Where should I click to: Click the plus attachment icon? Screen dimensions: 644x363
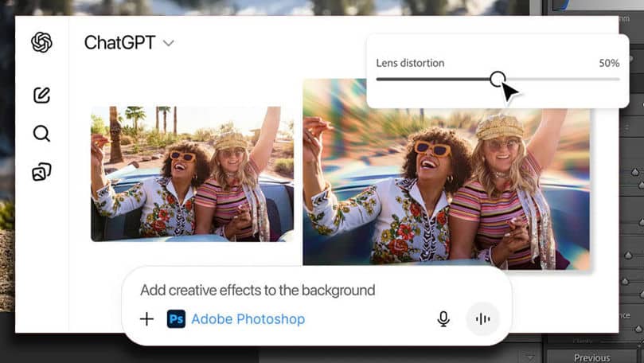[146, 319]
